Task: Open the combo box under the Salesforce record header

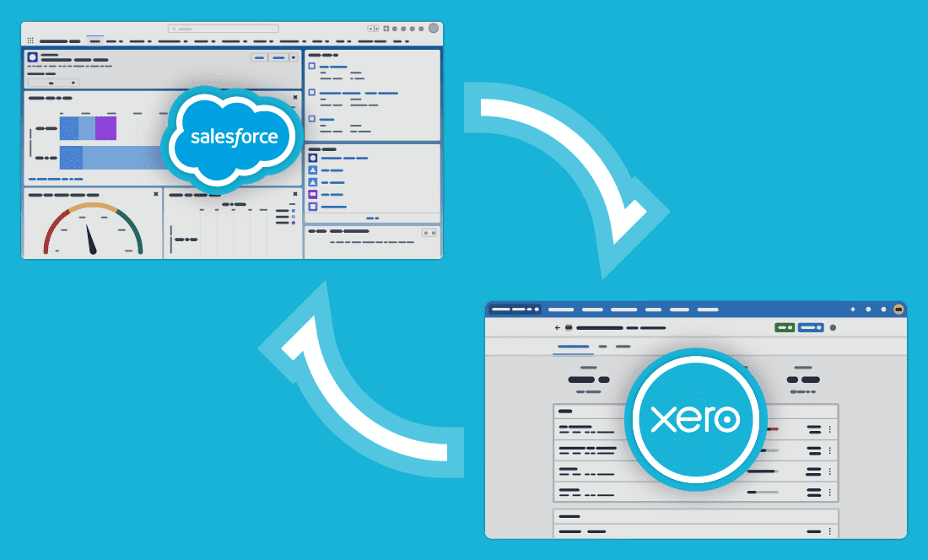Action: (53, 83)
